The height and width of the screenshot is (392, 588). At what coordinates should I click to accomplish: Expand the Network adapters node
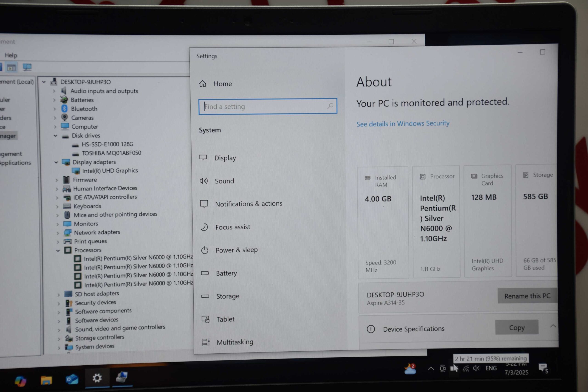(x=57, y=233)
